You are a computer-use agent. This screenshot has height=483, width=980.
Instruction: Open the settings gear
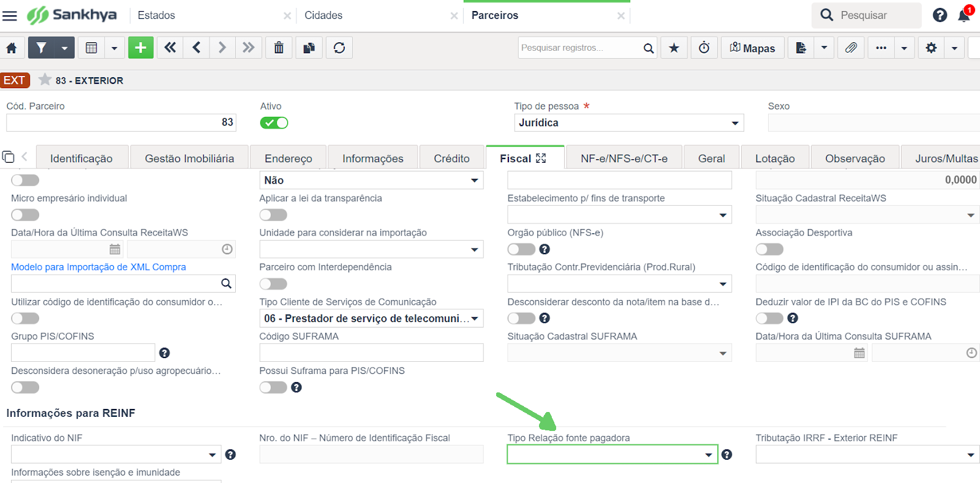click(x=932, y=48)
